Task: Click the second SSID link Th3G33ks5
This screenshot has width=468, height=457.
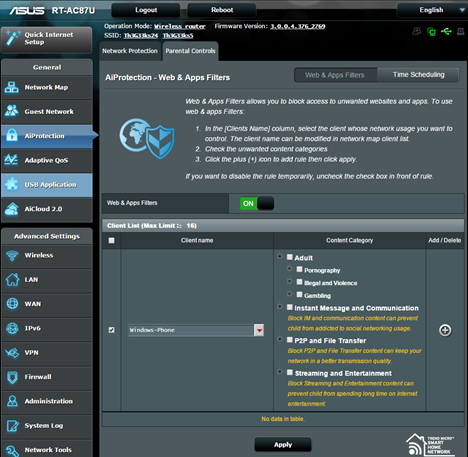Action: [178, 36]
